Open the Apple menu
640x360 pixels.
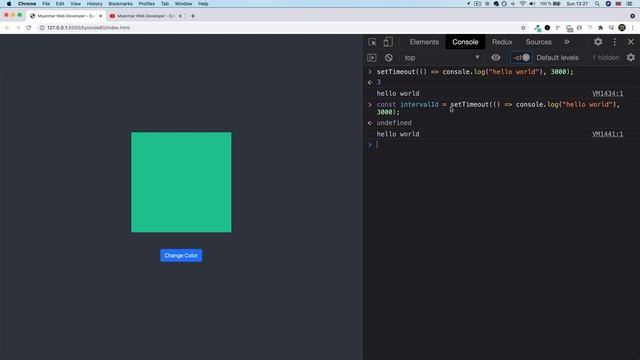9,4
